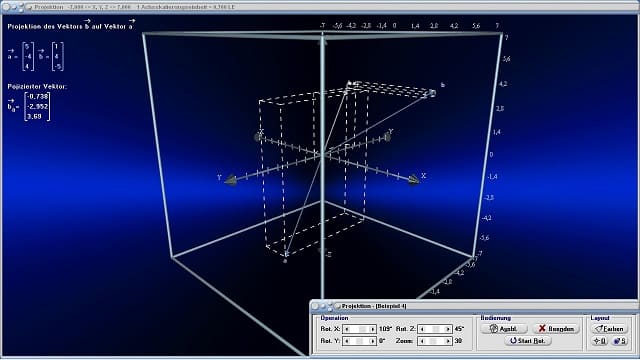640x360 pixels.
Task: Click the Rot. Y scrollbar thumb
Action: (360, 341)
